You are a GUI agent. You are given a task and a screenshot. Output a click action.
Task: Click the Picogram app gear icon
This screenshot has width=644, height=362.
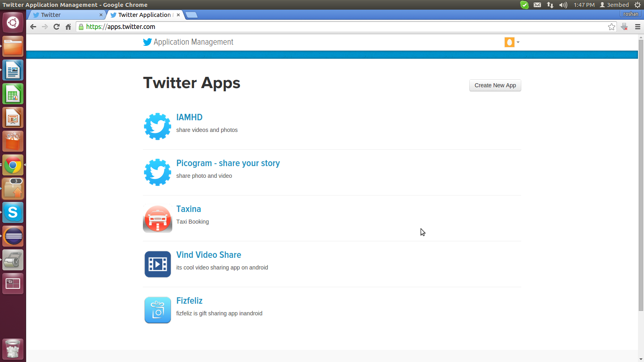click(x=157, y=172)
